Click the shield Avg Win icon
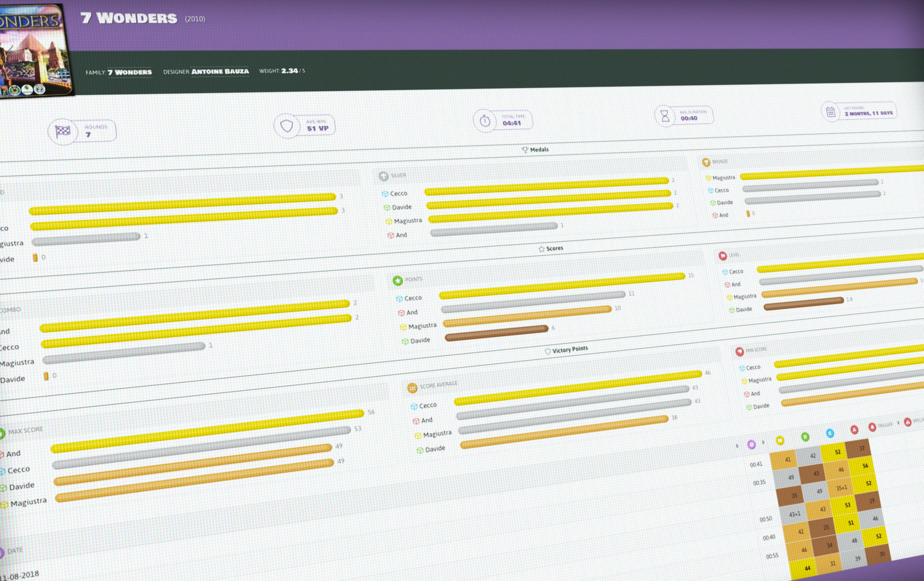This screenshot has width=924, height=581. pyautogui.click(x=287, y=126)
